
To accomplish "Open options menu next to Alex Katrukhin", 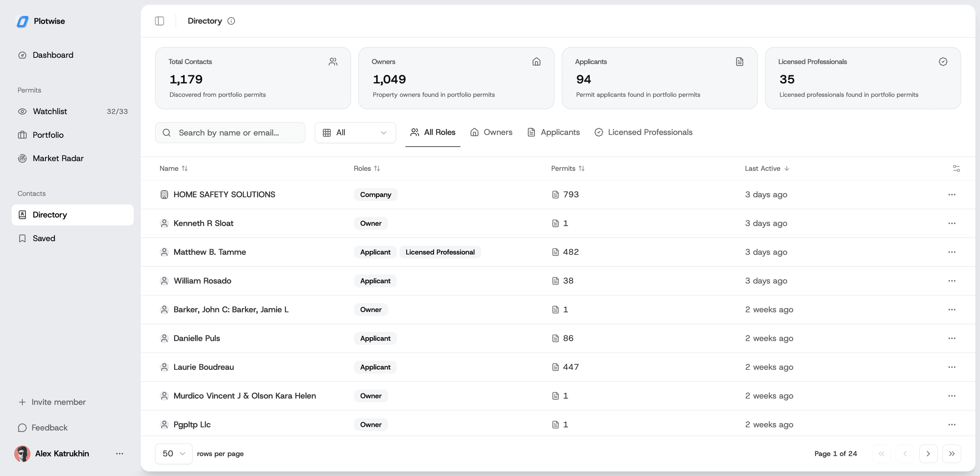I will tap(120, 454).
